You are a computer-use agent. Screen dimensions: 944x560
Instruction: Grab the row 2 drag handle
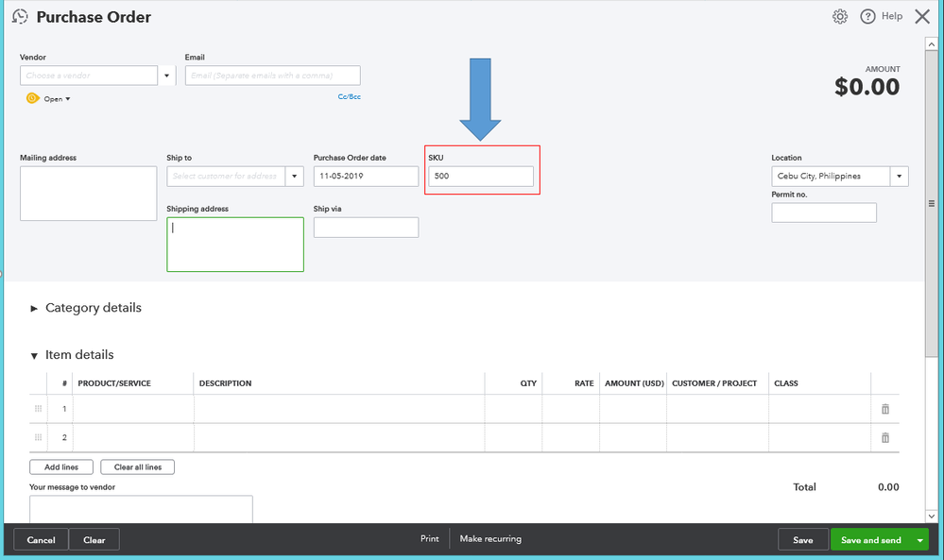[38, 438]
